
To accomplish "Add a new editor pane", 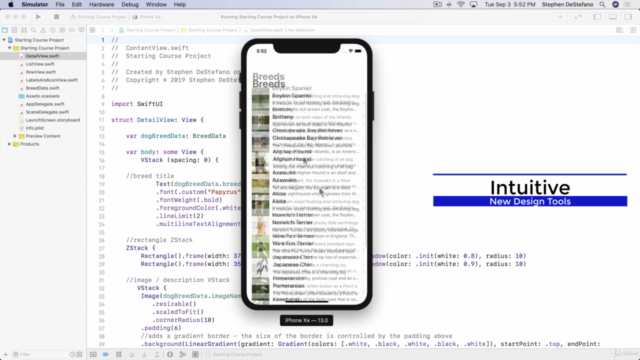I will point(633,30).
